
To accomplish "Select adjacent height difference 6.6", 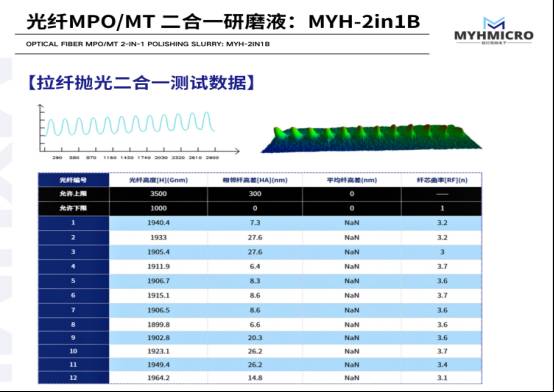I will point(255,324).
